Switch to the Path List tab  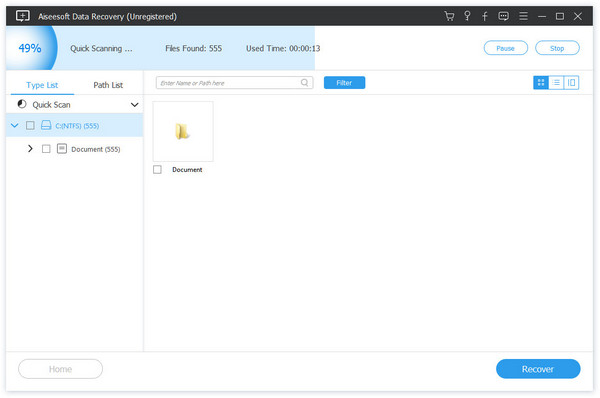pos(108,85)
